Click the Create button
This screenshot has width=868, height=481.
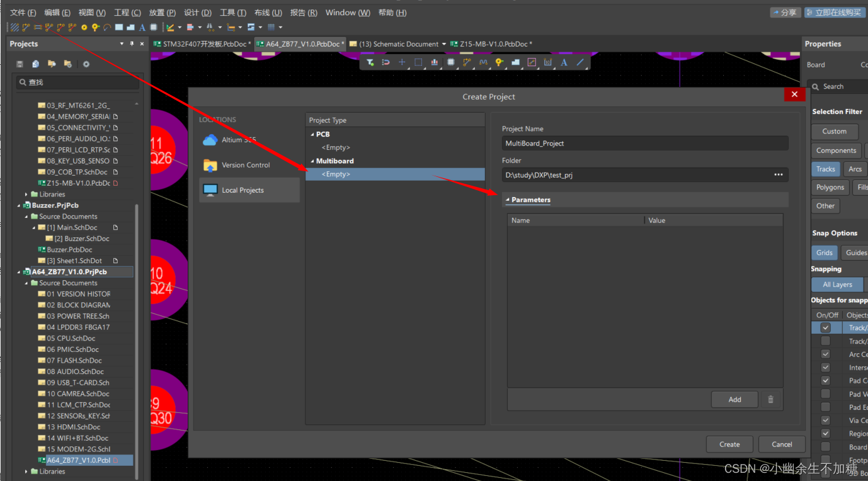[x=729, y=444]
